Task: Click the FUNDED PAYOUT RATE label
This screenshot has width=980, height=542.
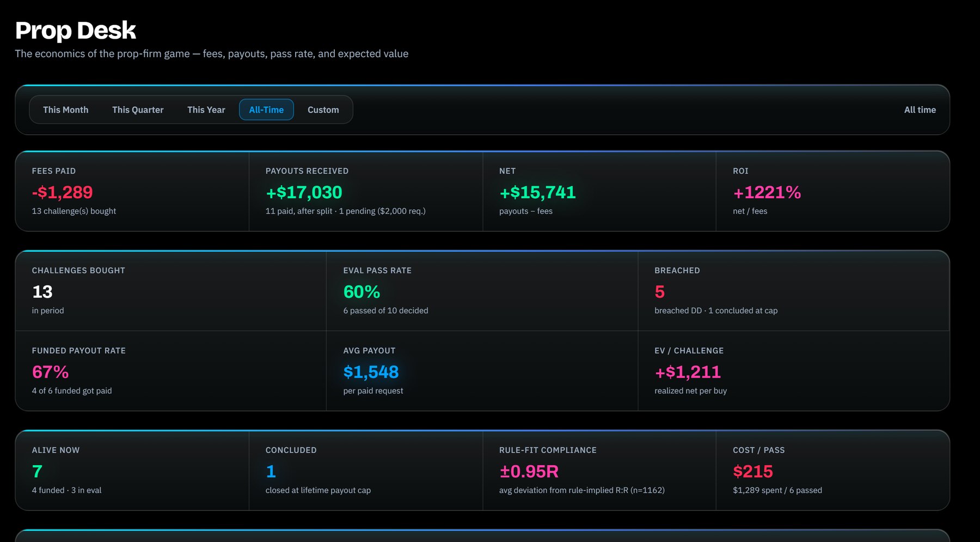Action: tap(78, 351)
